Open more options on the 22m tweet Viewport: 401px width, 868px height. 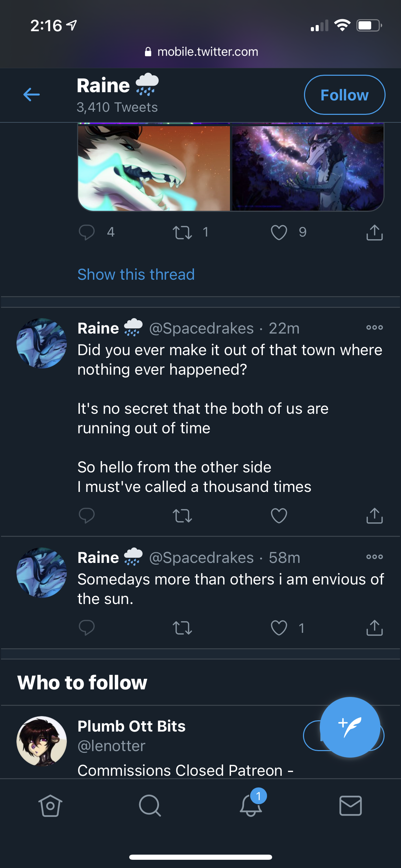pyautogui.click(x=374, y=328)
